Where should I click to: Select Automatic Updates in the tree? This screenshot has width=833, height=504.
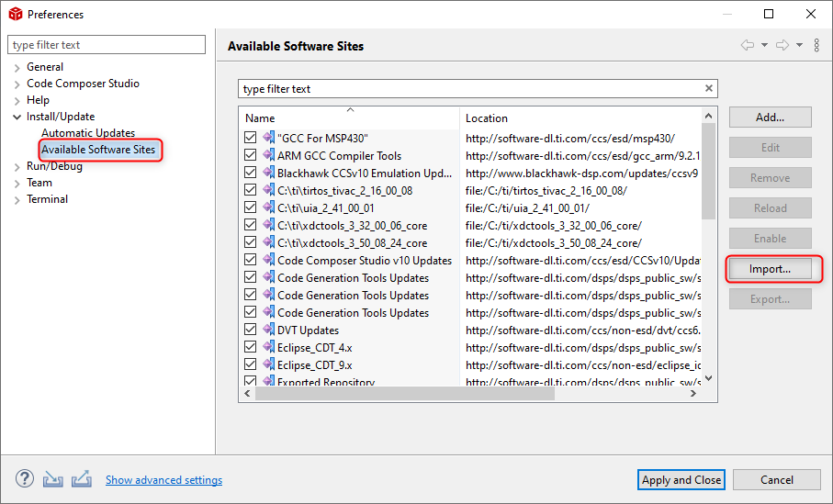coord(88,133)
